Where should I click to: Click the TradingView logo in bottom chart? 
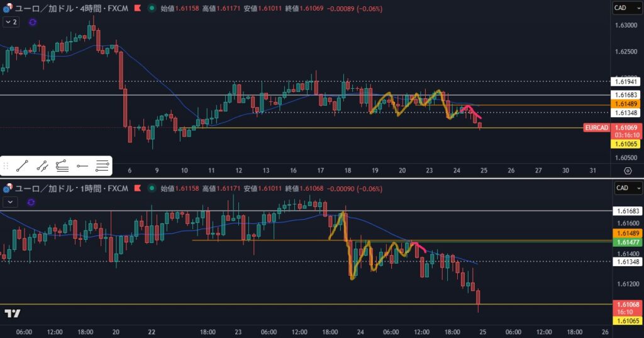12,313
